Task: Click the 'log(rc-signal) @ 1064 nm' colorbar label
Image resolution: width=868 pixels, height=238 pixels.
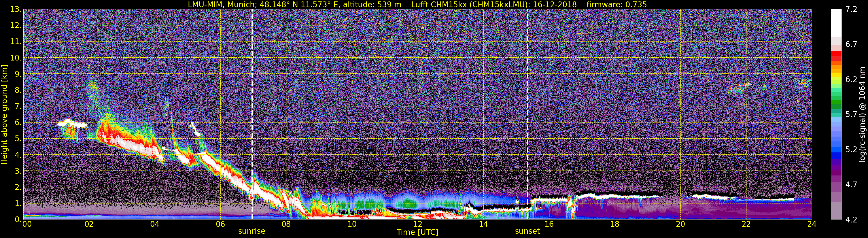Action: pyautogui.click(x=862, y=114)
